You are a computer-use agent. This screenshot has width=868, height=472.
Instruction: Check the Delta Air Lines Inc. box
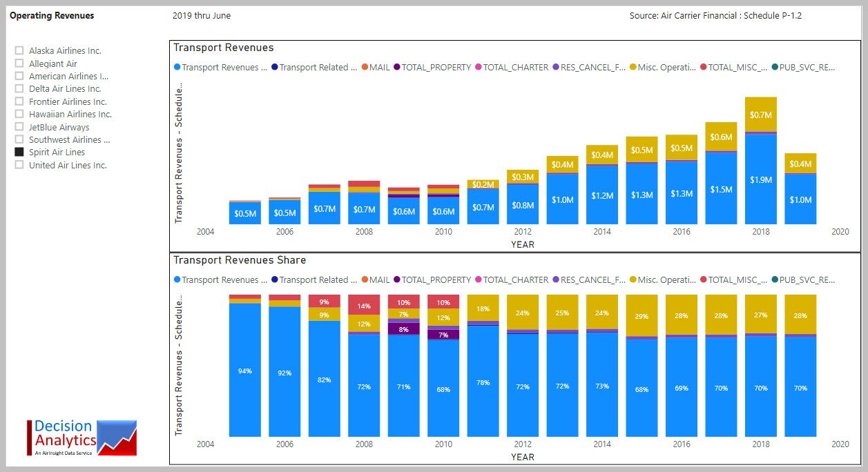(x=19, y=88)
